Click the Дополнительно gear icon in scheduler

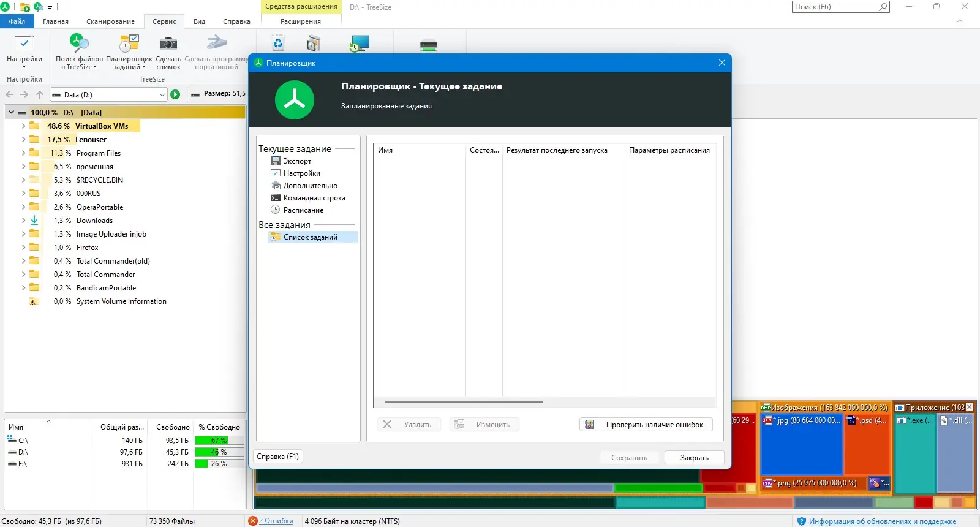tap(276, 186)
